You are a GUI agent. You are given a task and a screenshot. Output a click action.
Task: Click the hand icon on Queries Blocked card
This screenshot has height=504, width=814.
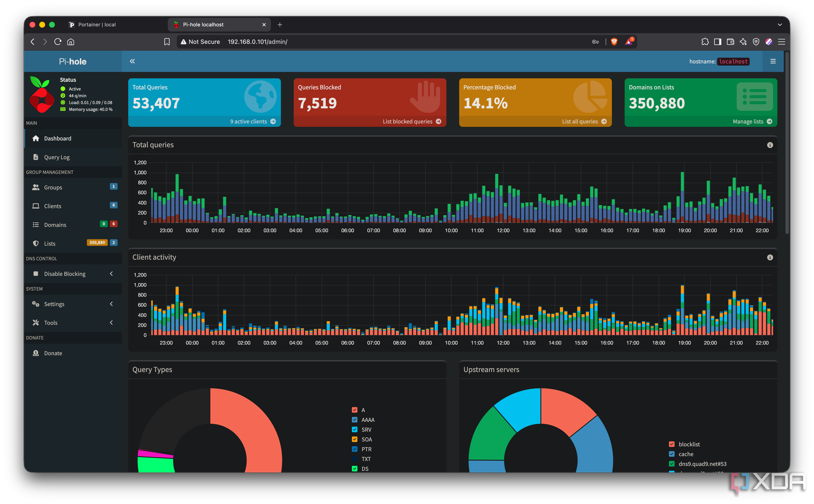pyautogui.click(x=425, y=96)
